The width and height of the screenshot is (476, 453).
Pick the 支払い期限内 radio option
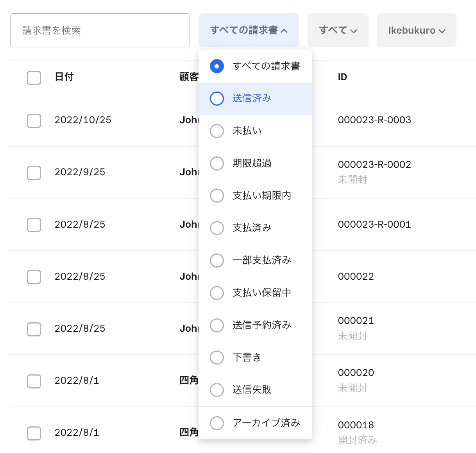click(261, 196)
